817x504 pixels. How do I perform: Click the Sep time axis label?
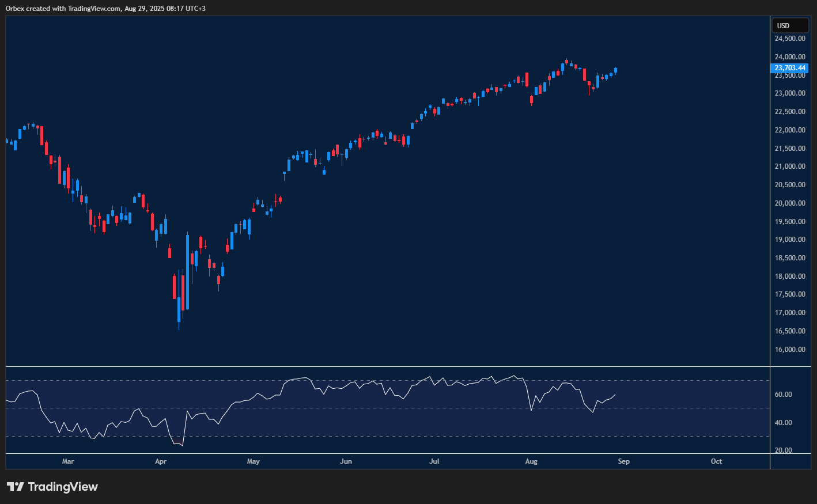point(623,461)
